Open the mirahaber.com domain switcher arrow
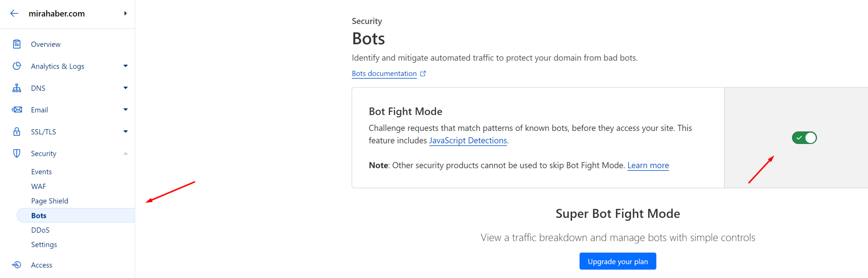868x278 pixels. (x=125, y=13)
